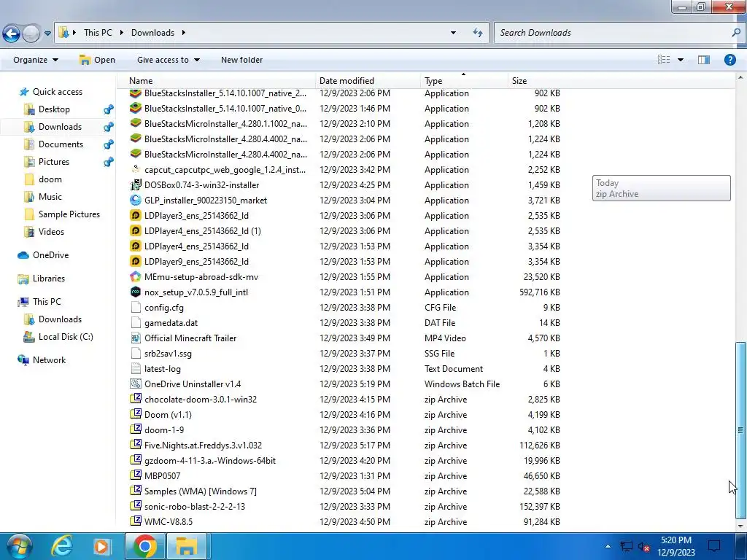Screen dimensions: 747x560
Task: Select the Five.Nights.at.Freddys.3.v1.032 zip icon
Action: click(x=136, y=445)
